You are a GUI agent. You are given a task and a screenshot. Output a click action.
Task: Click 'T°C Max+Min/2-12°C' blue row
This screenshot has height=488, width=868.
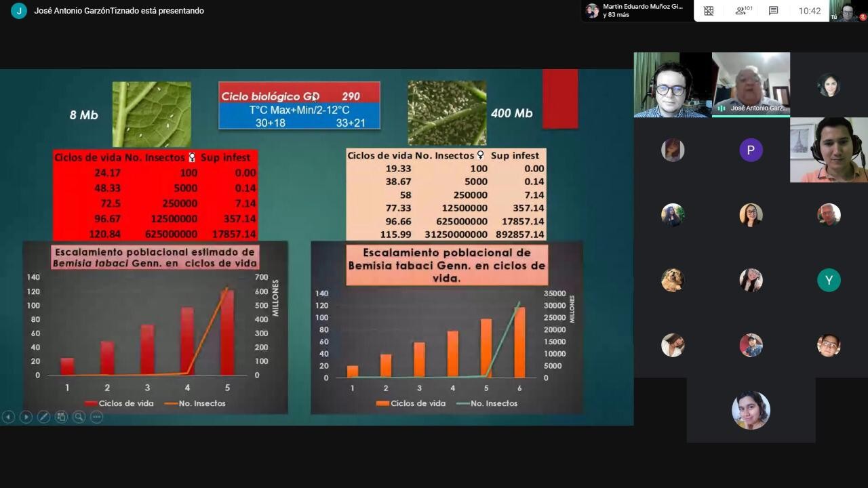tap(299, 110)
